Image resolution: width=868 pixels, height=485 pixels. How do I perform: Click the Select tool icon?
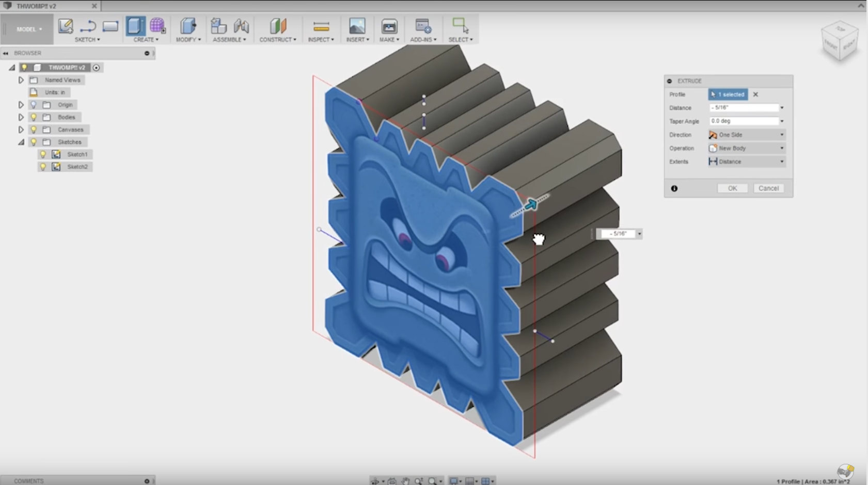tap(460, 26)
